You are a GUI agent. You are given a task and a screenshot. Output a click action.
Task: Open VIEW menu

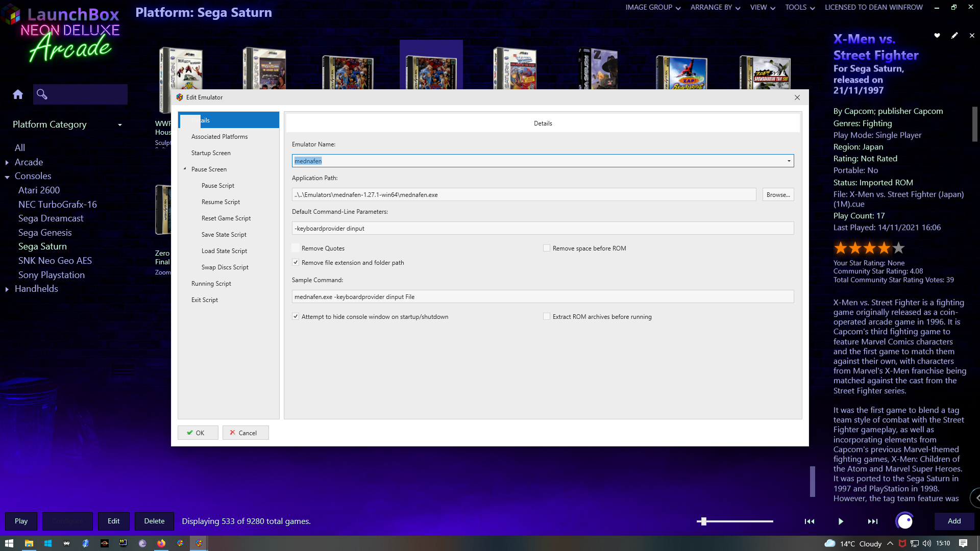[763, 7]
